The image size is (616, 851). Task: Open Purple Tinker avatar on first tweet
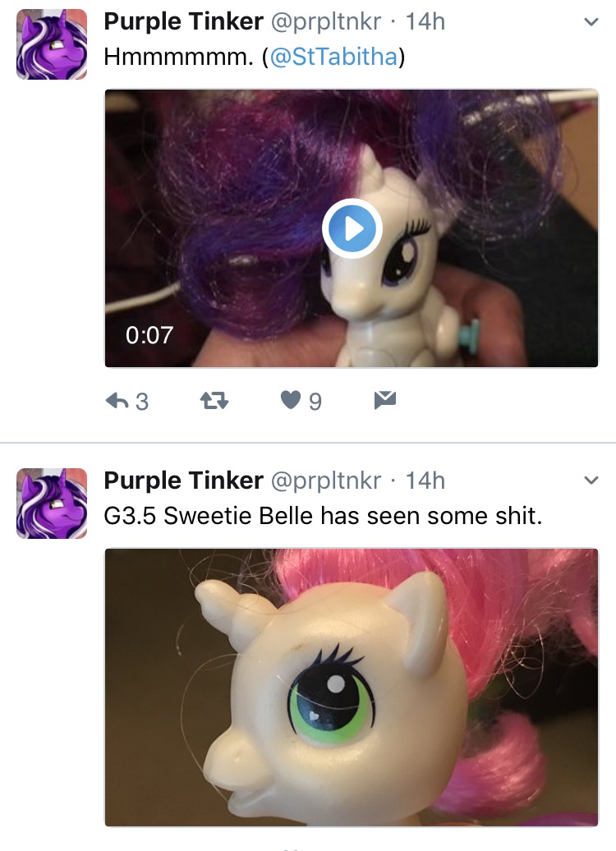(x=52, y=44)
